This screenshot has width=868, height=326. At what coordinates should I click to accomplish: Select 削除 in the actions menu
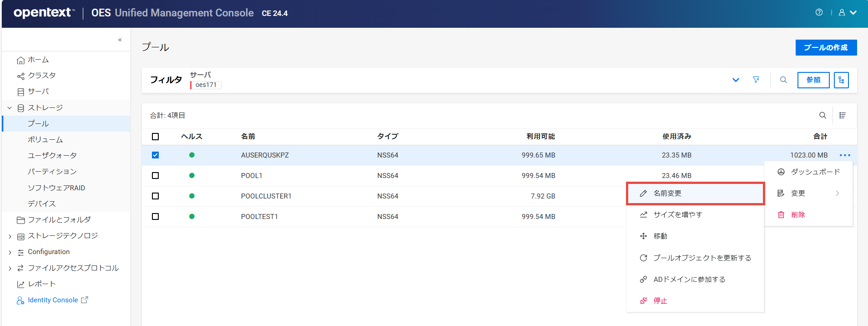797,215
